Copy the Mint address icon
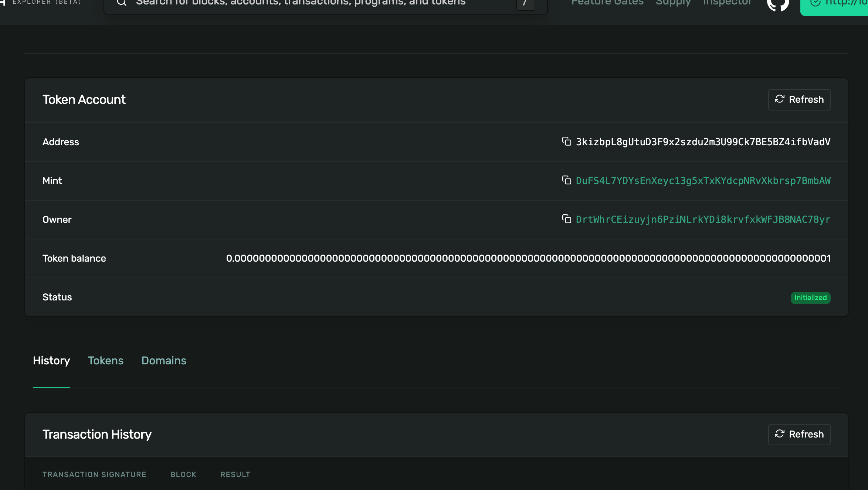 (x=566, y=180)
